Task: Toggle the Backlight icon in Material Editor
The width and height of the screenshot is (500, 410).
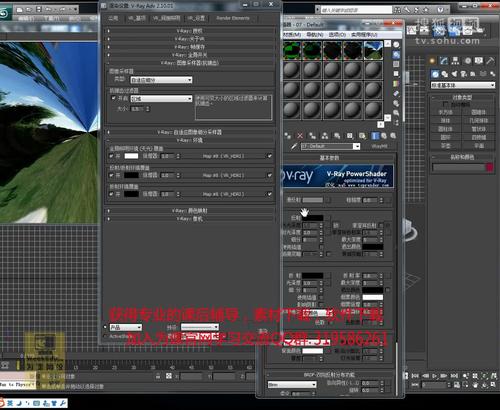Action: pos(396,54)
